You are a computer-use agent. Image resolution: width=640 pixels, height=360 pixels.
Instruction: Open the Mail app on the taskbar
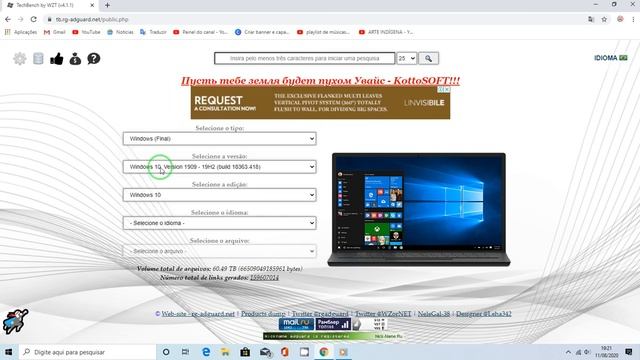(x=265, y=352)
